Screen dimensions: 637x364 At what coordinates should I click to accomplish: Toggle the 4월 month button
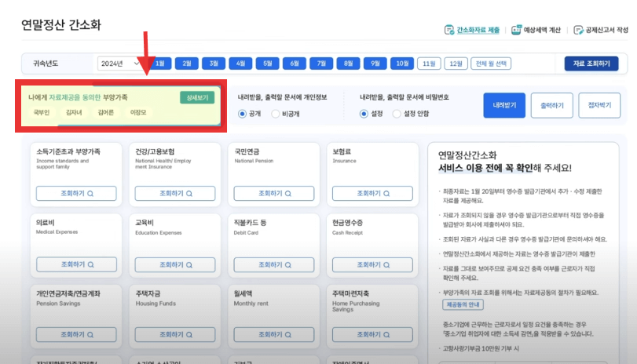click(x=240, y=64)
